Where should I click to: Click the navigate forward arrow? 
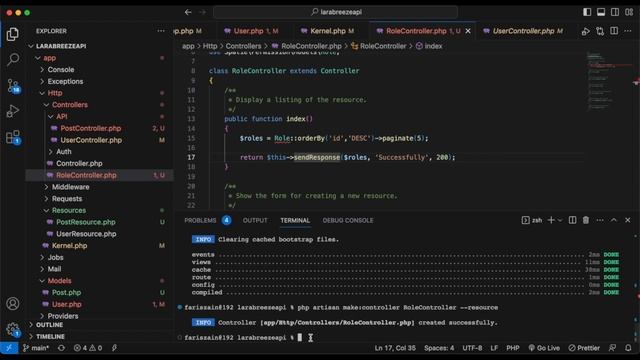pos(202,12)
